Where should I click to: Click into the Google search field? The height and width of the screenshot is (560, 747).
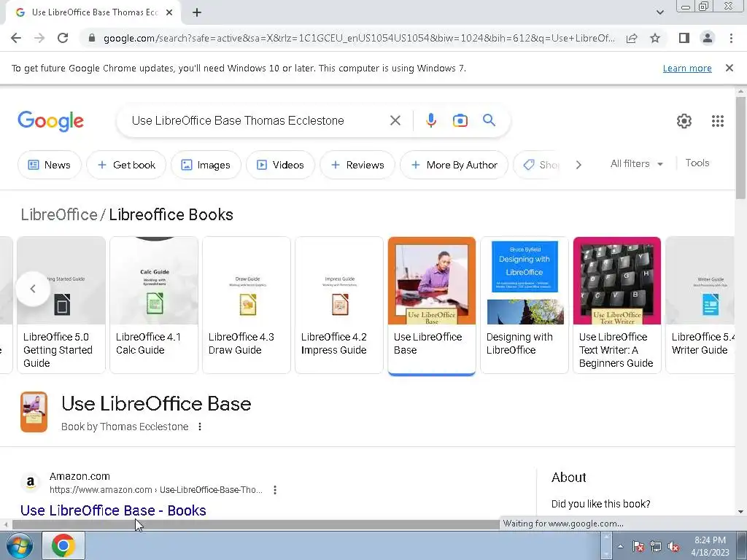click(x=258, y=120)
